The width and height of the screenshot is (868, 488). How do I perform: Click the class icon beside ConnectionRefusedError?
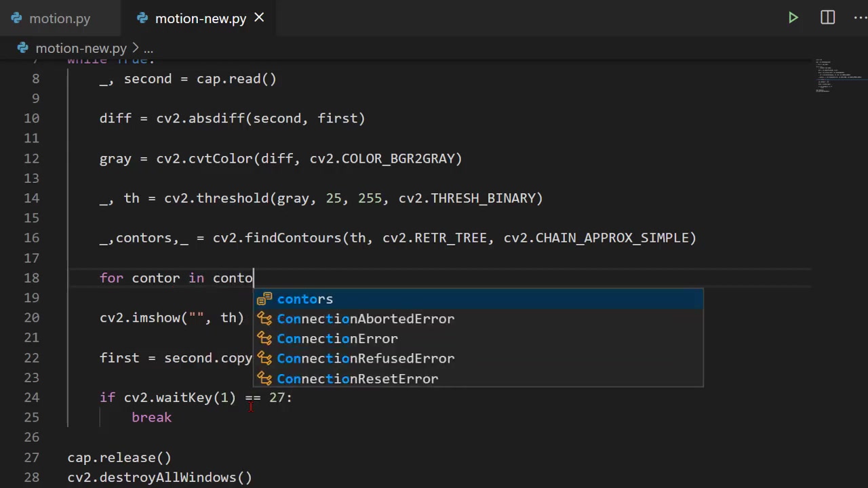264,359
